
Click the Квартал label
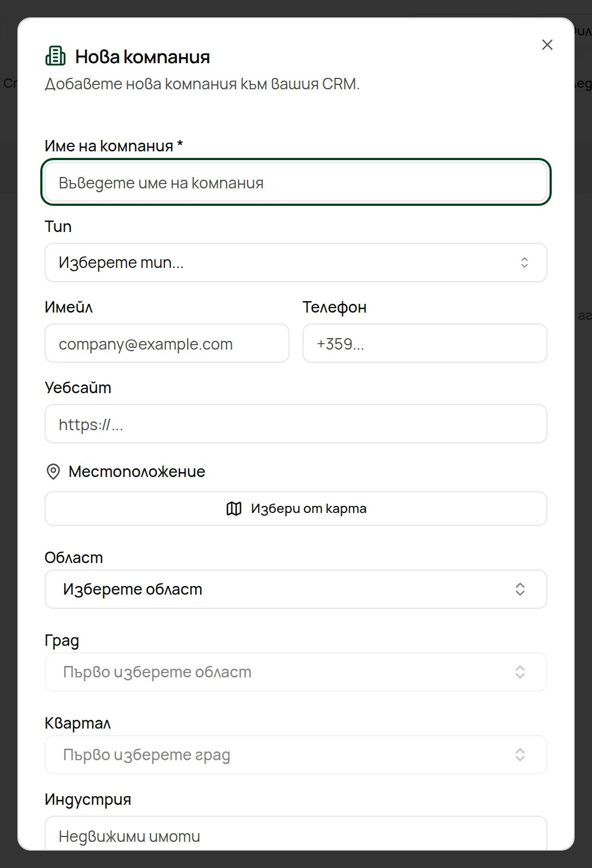tap(78, 723)
